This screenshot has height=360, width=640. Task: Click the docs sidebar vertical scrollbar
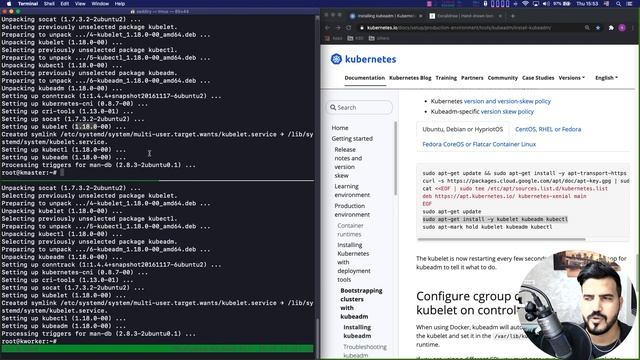(395, 158)
